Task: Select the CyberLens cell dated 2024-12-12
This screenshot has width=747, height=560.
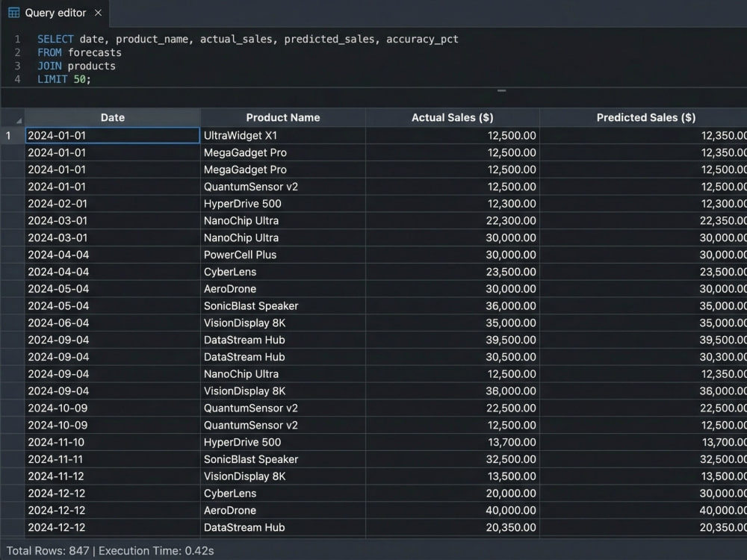Action: (283, 494)
